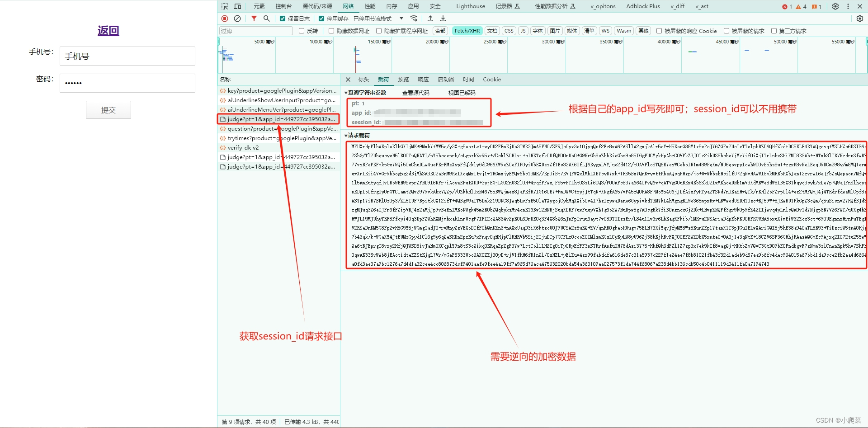Follow the 返回 link

[108, 31]
